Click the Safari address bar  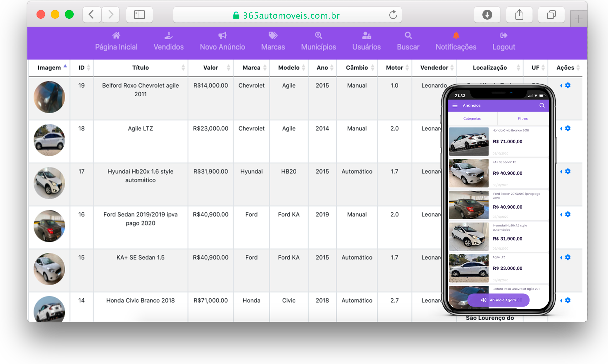(287, 15)
